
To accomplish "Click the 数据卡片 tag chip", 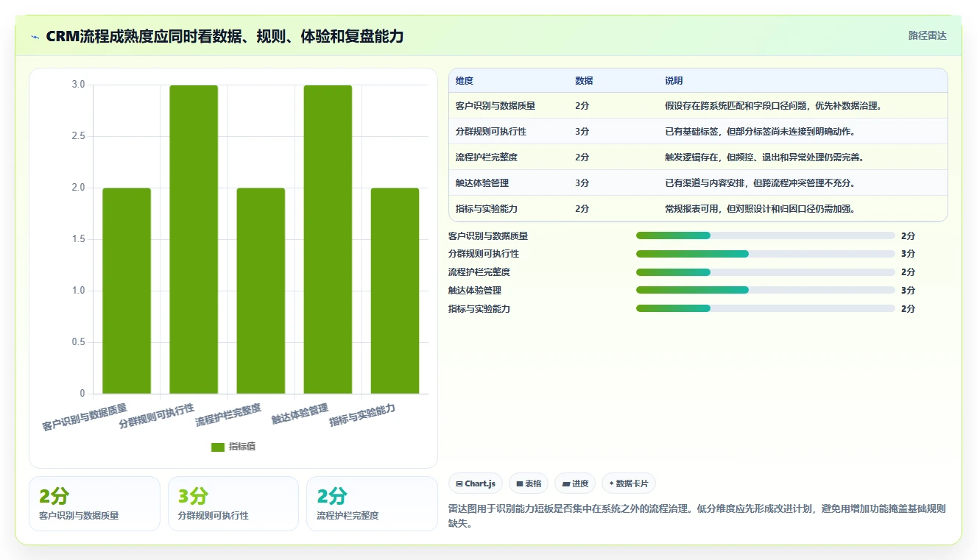I will 629,483.
